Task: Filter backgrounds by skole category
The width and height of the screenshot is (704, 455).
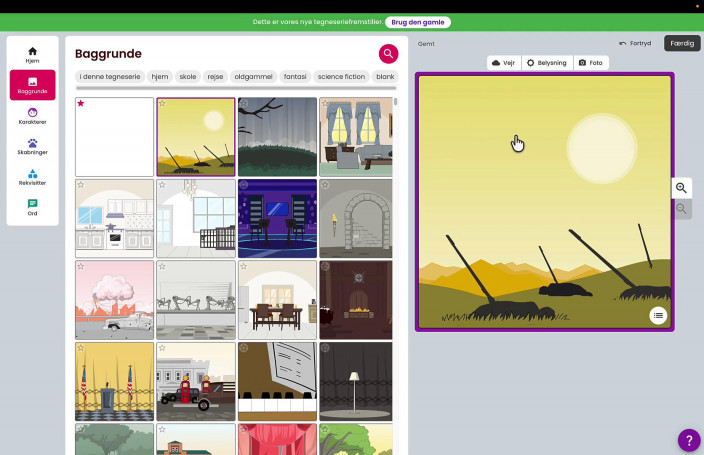Action: 187,77
